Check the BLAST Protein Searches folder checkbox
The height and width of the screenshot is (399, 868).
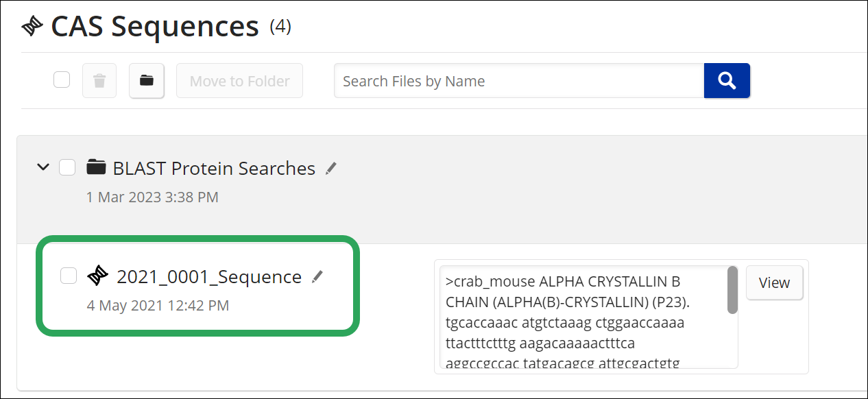coord(67,167)
